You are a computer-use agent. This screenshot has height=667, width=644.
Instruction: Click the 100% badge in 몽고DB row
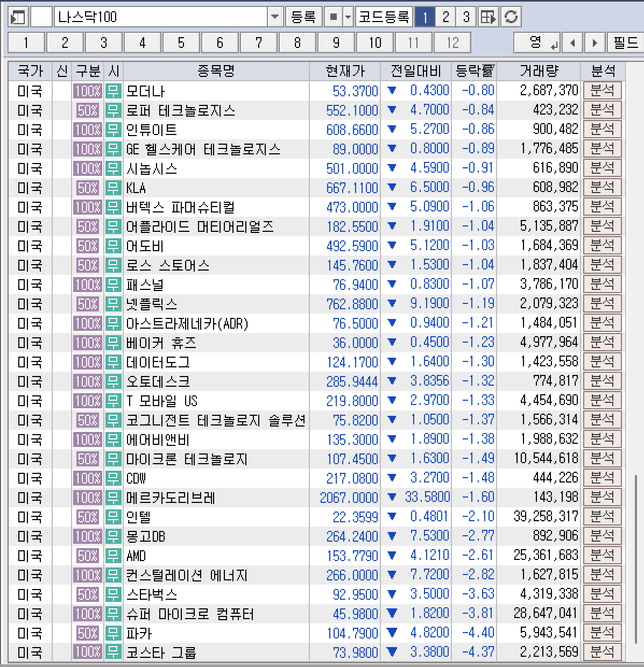coord(87,536)
